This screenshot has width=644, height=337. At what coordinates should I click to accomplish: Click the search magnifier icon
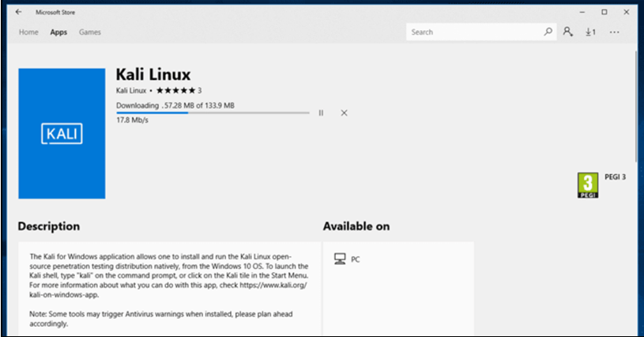(x=548, y=32)
